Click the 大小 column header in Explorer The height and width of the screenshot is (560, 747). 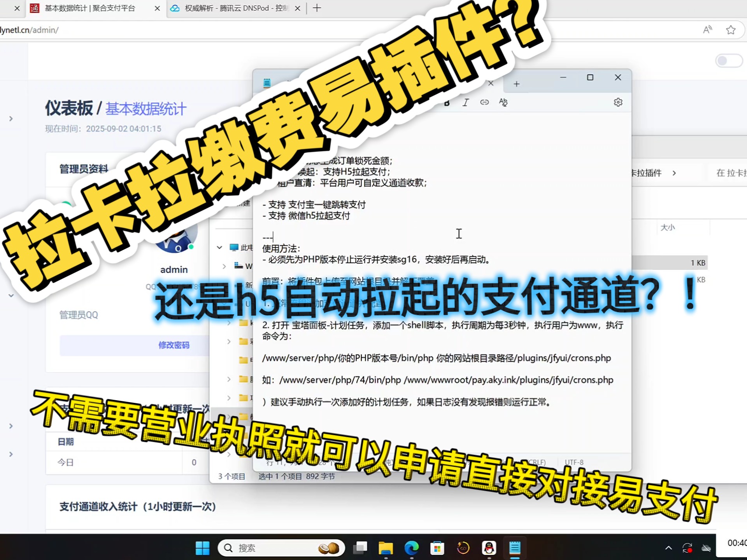coord(668,227)
